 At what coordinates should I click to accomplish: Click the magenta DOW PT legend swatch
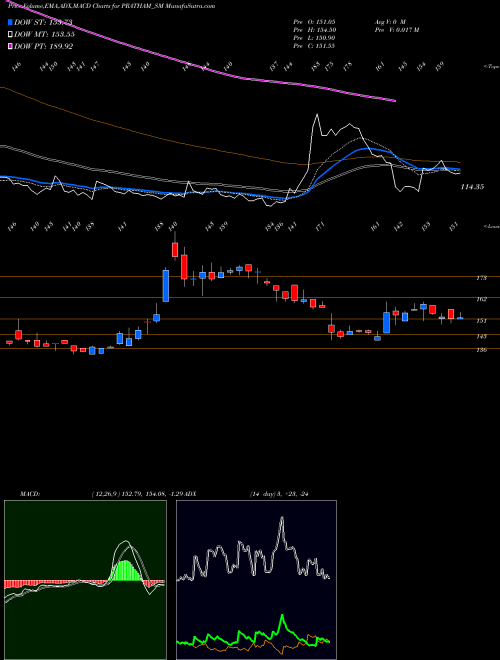point(10,46)
